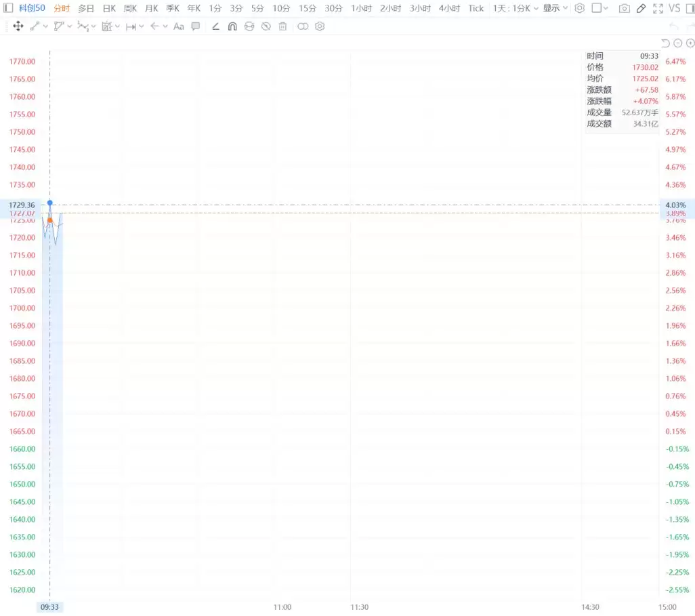Select the 15分 period
Screen dimensions: 695x616
307,8
